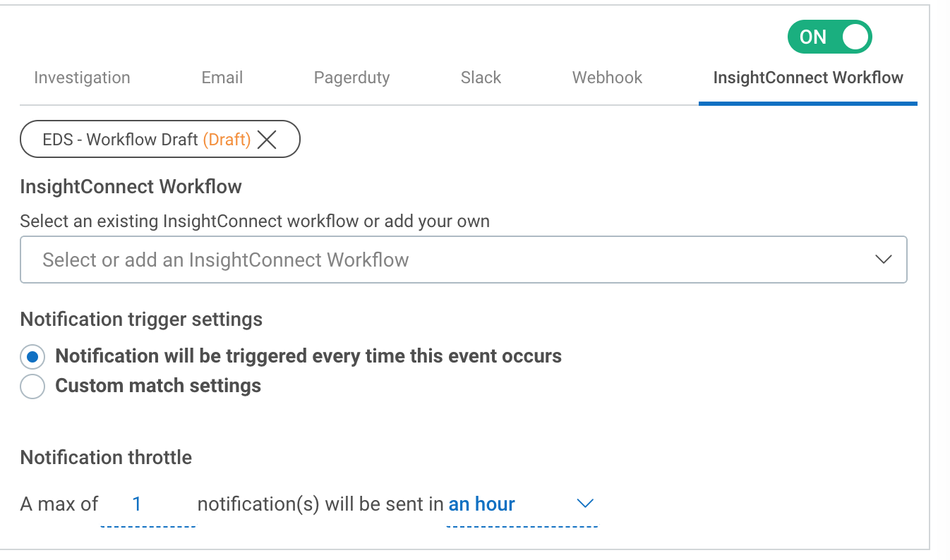Click the 'Notification trigger settings' heading

click(141, 319)
